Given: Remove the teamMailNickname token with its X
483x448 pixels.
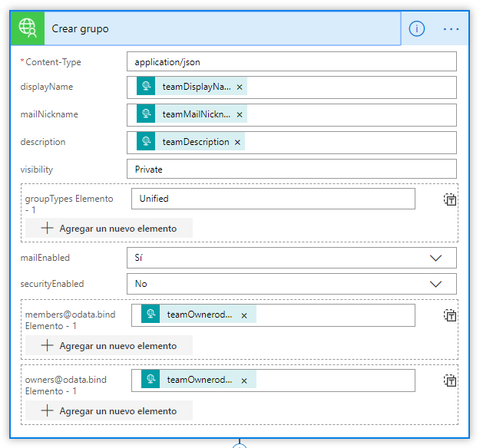Looking at the screenshot, I should click(240, 115).
